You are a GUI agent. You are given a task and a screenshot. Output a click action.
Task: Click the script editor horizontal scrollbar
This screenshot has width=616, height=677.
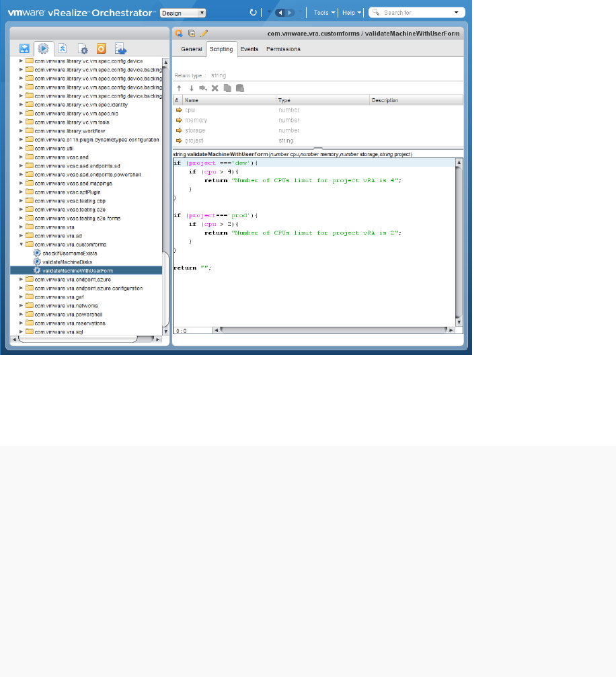coord(334,330)
